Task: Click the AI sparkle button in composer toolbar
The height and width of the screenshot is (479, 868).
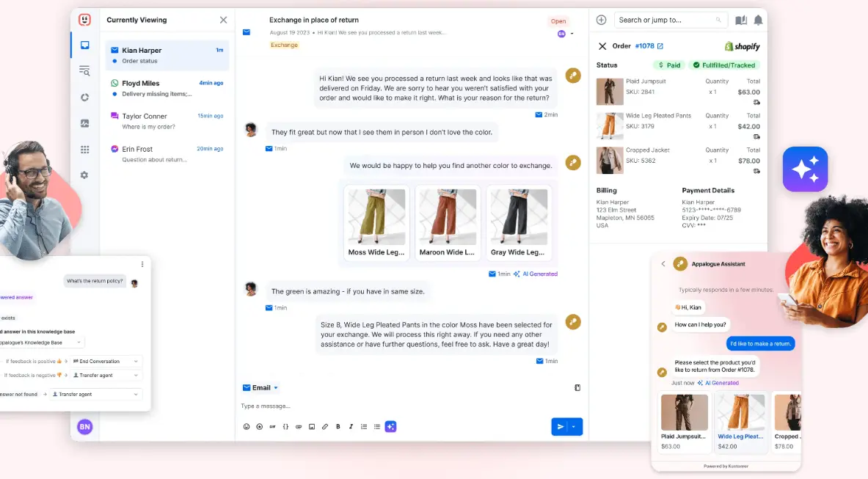Action: (390, 426)
